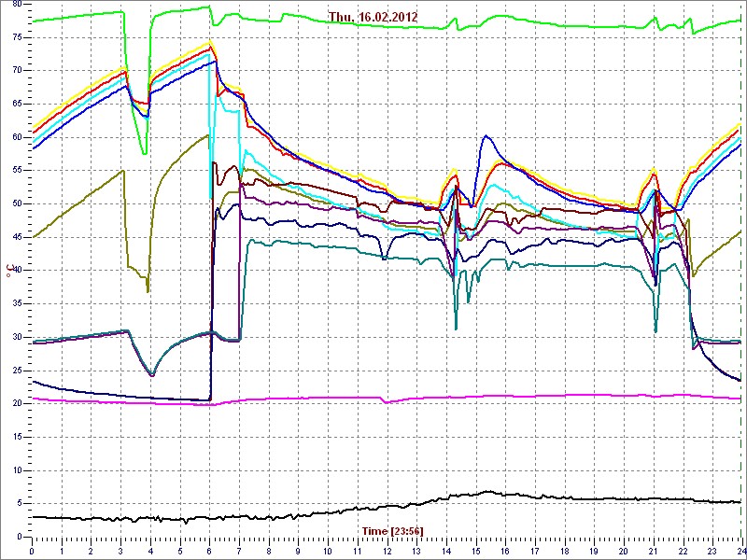Click hour "3" on the time axis
Screen dimensions: 747x560
tap(121, 551)
